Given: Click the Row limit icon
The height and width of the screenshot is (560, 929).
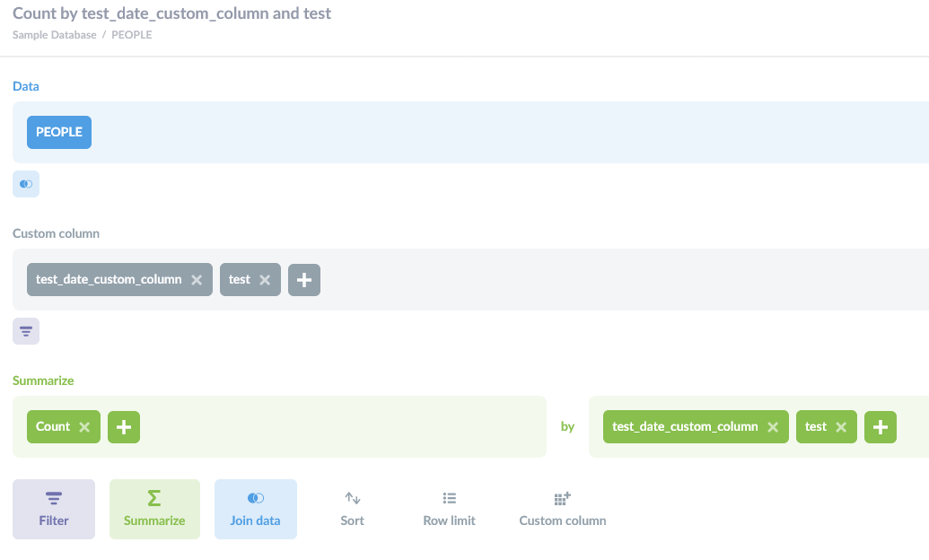Looking at the screenshot, I should 449,498.
